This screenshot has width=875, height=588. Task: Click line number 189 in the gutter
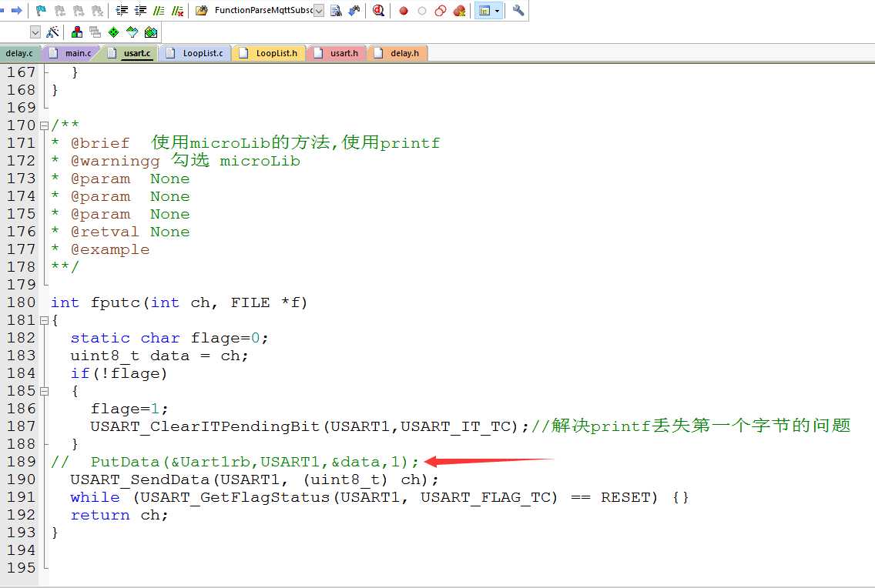(22, 462)
